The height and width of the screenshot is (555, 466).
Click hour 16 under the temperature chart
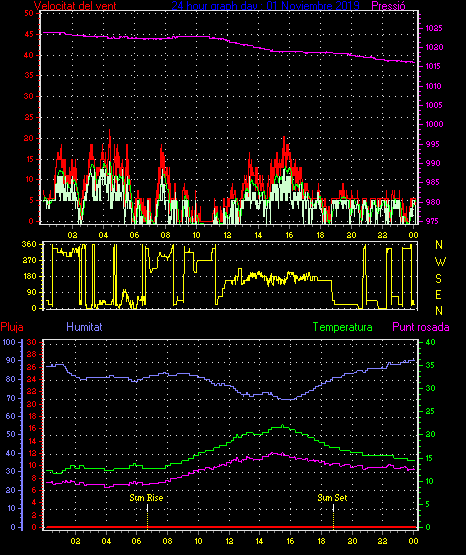(x=290, y=541)
